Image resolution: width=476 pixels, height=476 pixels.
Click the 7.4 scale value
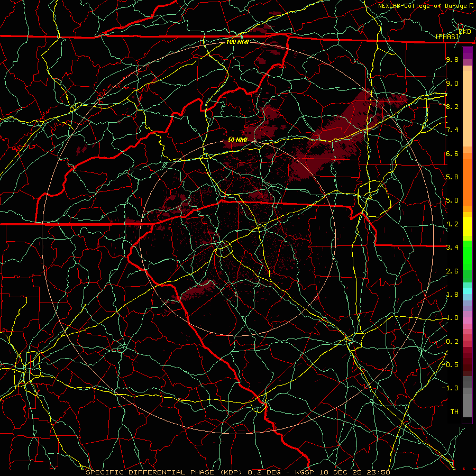click(452, 130)
